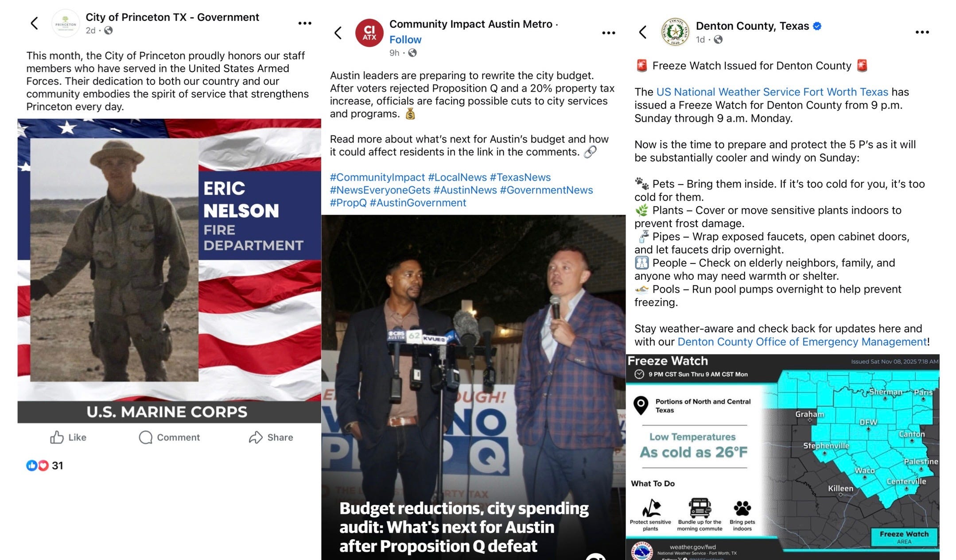Go back from the Princeton post
This screenshot has width=956, height=560.
tap(35, 23)
